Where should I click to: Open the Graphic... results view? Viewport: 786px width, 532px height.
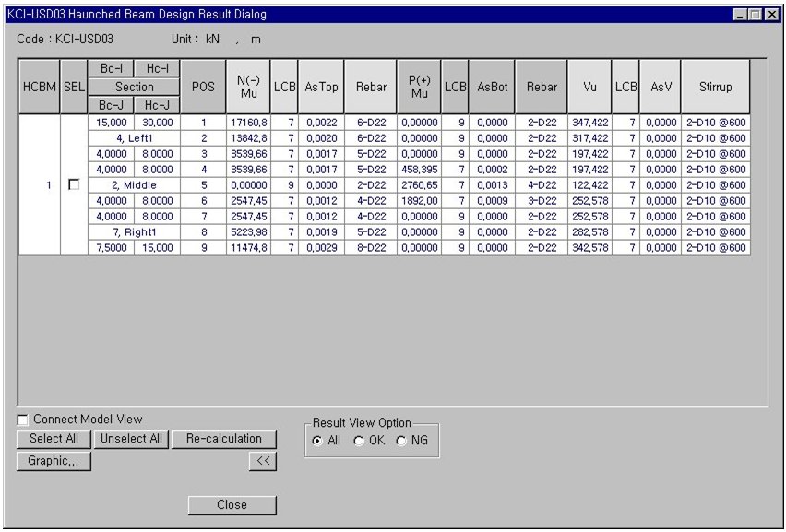point(53,461)
